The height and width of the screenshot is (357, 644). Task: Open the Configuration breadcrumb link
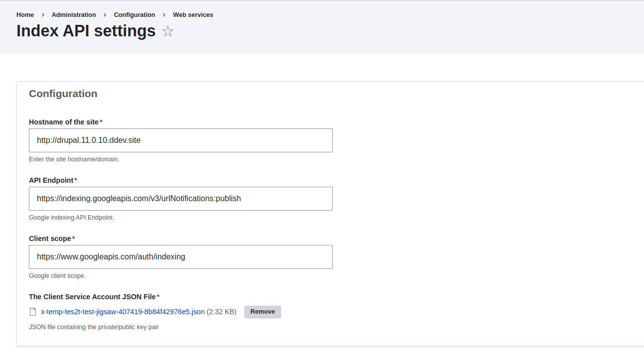(134, 14)
